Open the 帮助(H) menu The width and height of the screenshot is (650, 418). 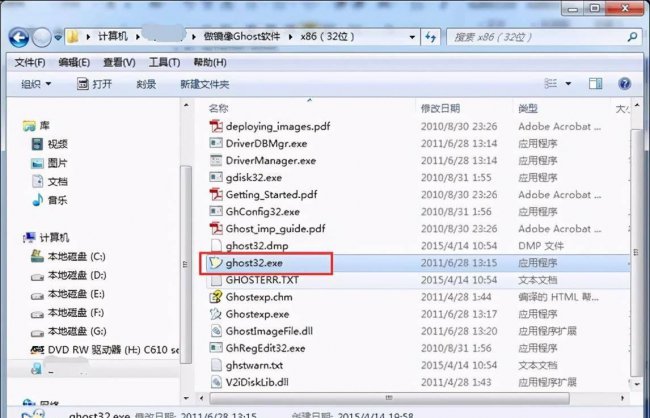[210, 63]
